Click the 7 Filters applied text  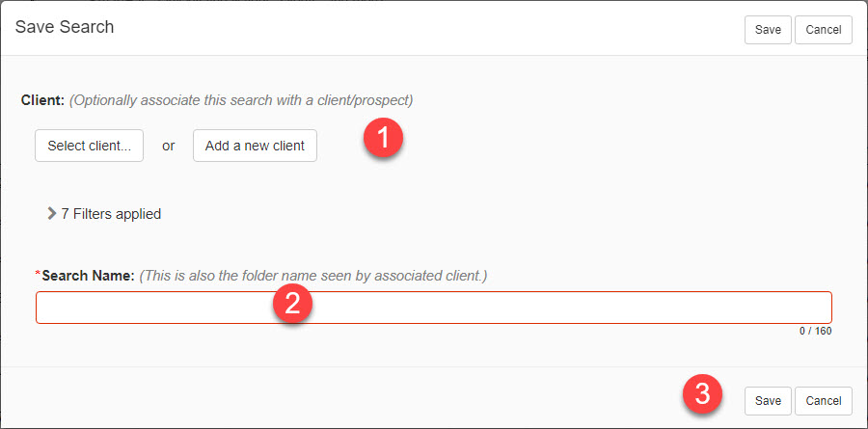(111, 214)
